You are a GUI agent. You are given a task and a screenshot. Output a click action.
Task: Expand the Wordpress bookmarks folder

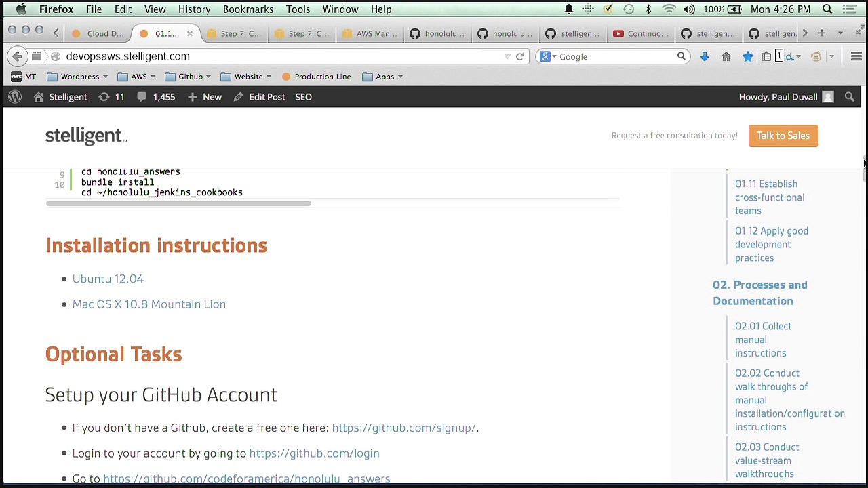(77, 77)
